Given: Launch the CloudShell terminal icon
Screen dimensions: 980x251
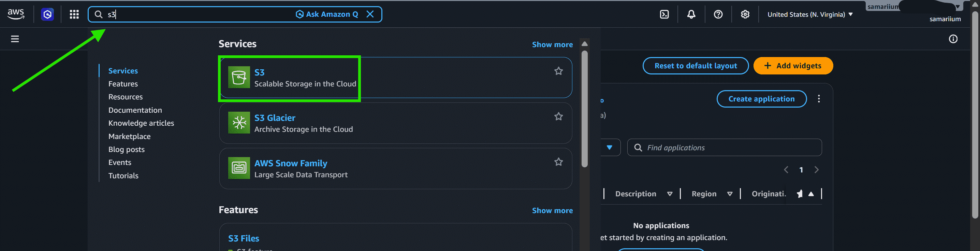Looking at the screenshot, I should click(664, 14).
